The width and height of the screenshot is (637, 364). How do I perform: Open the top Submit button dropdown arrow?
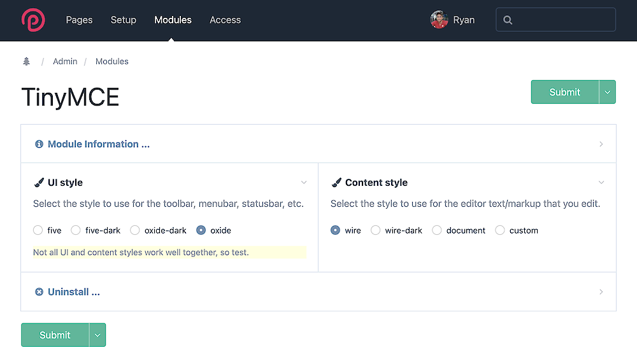(607, 92)
